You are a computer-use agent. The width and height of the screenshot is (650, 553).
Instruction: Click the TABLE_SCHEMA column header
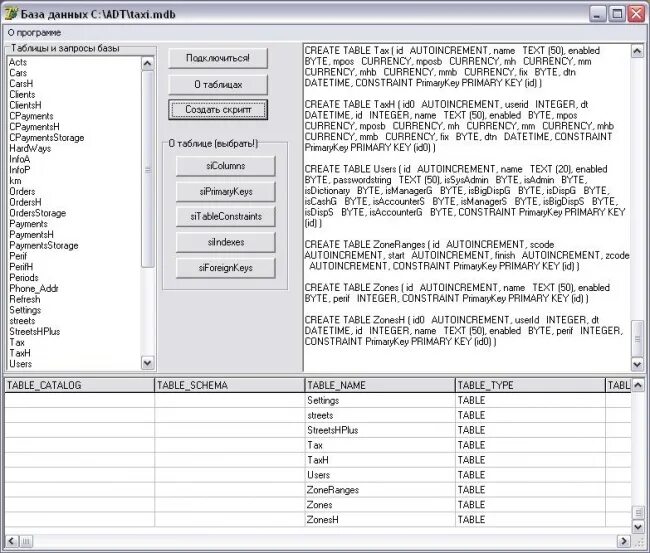(x=230, y=386)
